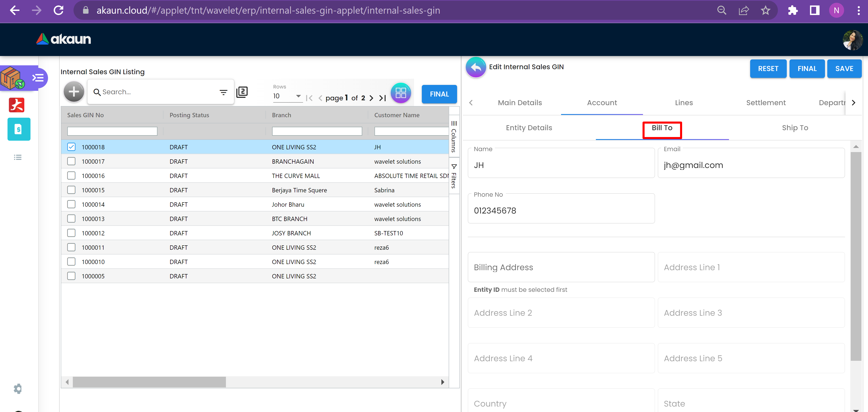Open the settings gear in sidebar
Viewport: 868px width, 412px height.
click(x=18, y=388)
